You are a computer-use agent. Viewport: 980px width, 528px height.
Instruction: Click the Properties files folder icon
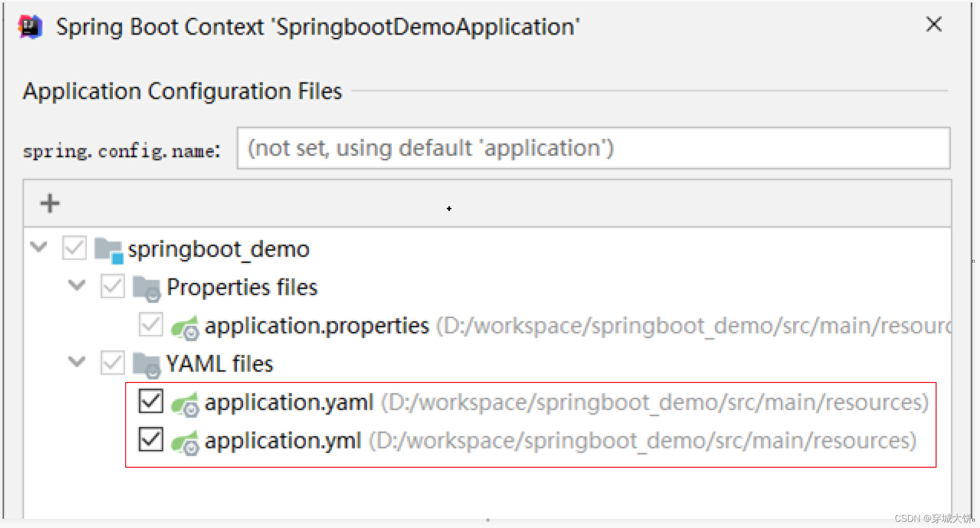point(146,288)
